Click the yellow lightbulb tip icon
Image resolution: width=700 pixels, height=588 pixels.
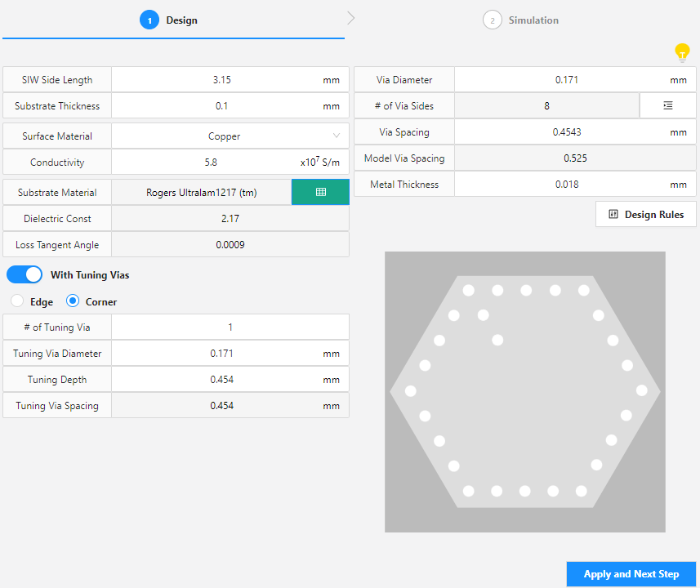point(682,52)
